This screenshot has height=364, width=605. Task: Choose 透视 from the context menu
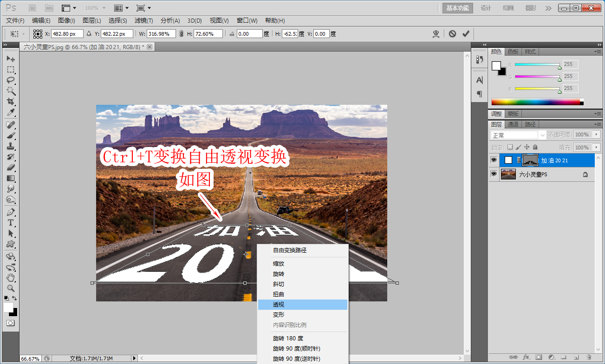303,305
